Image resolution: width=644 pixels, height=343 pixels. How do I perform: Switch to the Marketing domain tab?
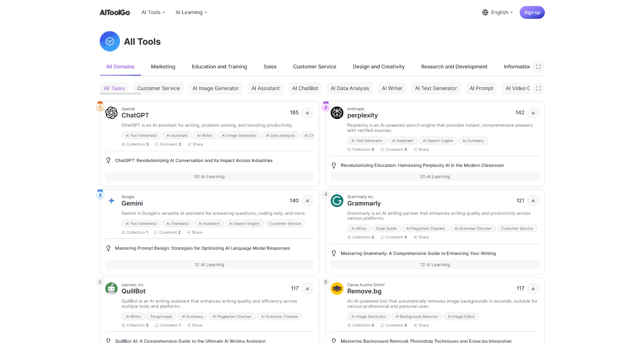pyautogui.click(x=163, y=67)
